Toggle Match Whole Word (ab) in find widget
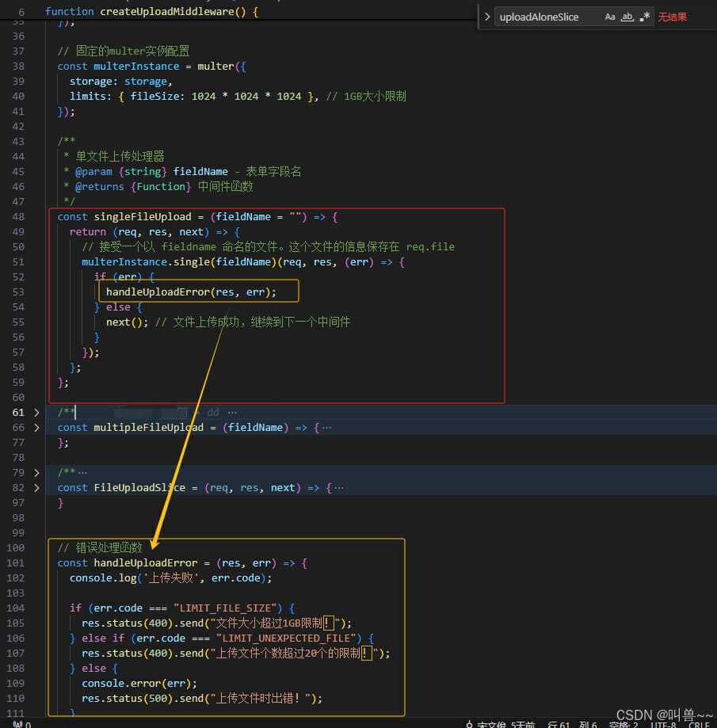Image resolution: width=717 pixels, height=728 pixels. (627, 17)
